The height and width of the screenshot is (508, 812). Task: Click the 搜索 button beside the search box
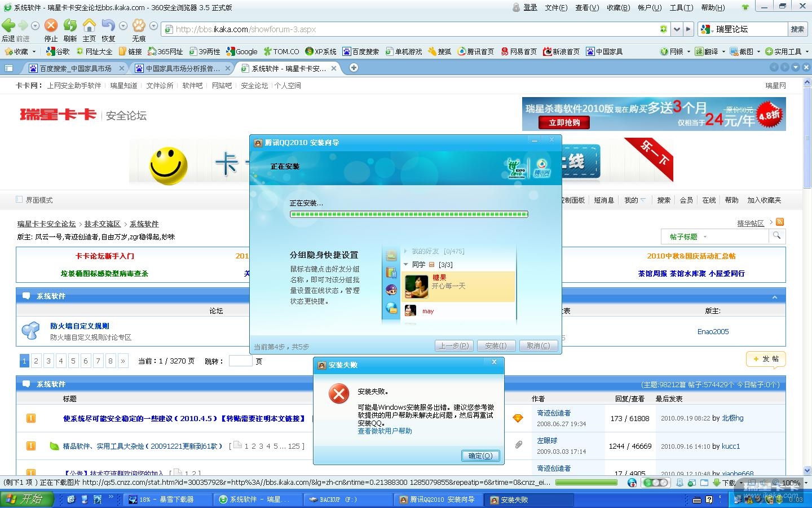click(x=797, y=29)
